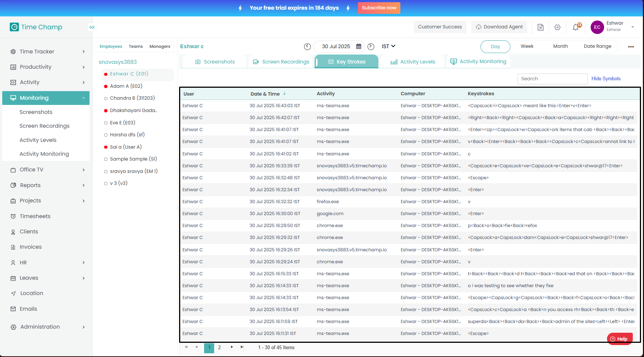Expand the Productivity sidebar menu

click(x=47, y=67)
